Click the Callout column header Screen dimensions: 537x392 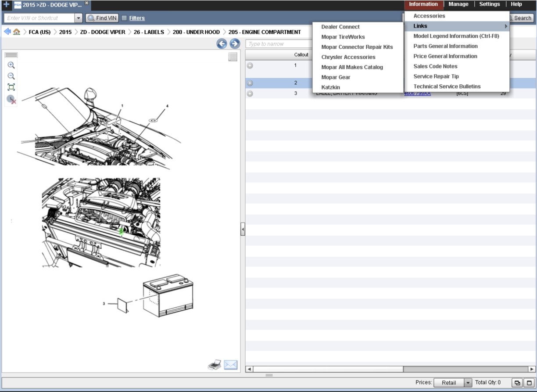point(301,55)
